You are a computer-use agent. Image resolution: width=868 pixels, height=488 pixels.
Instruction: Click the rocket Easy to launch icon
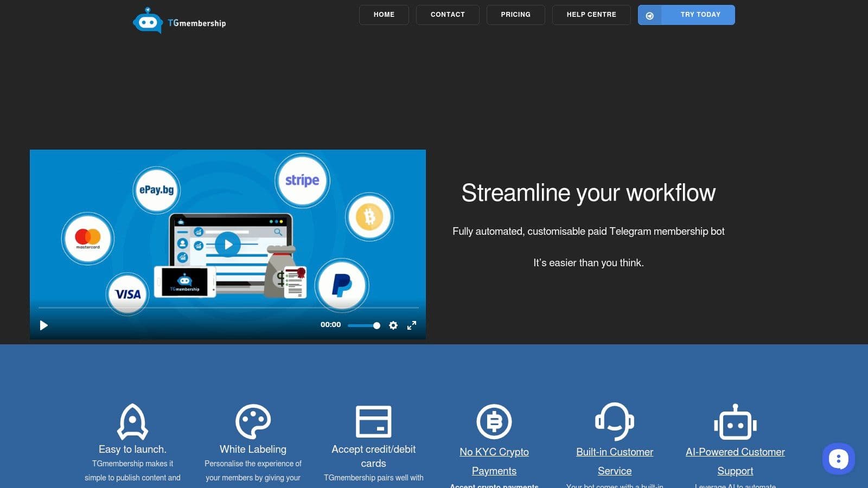[132, 421]
